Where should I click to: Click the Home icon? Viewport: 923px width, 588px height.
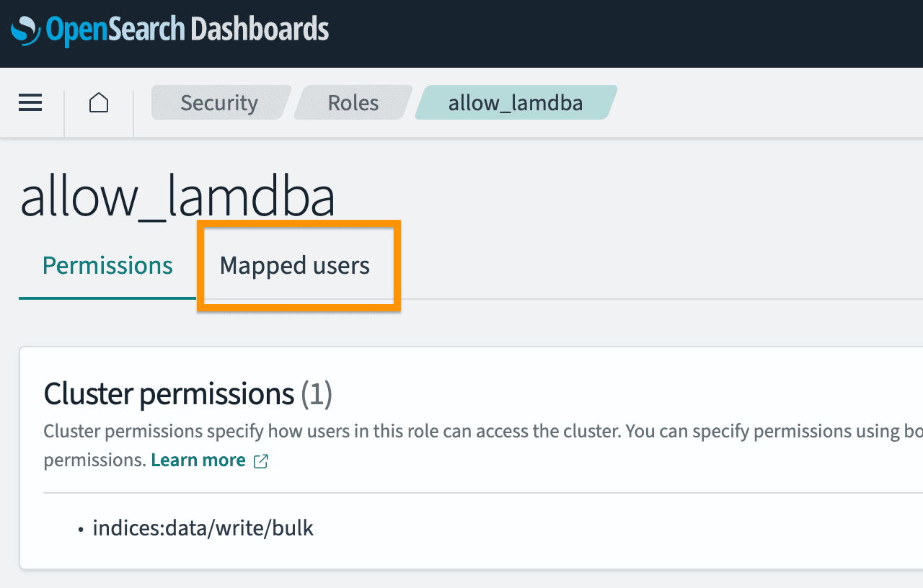click(x=99, y=103)
